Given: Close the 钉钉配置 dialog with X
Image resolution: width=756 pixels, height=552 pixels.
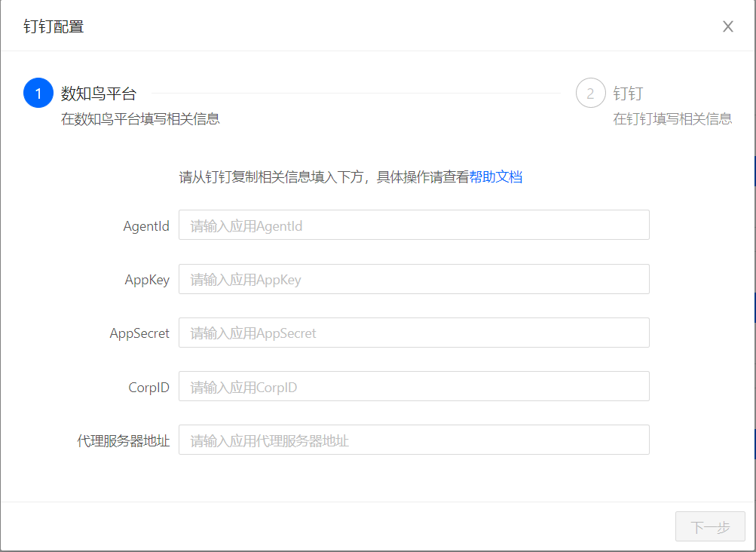Looking at the screenshot, I should [x=727, y=26].
